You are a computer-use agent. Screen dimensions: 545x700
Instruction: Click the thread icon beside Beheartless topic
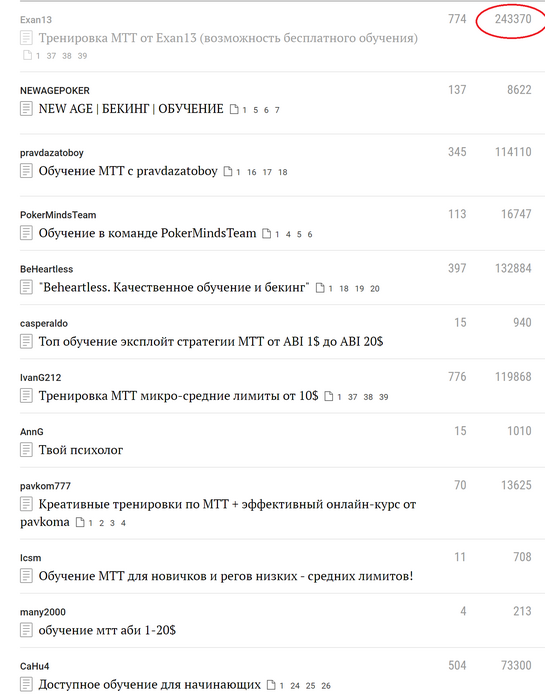(x=26, y=287)
